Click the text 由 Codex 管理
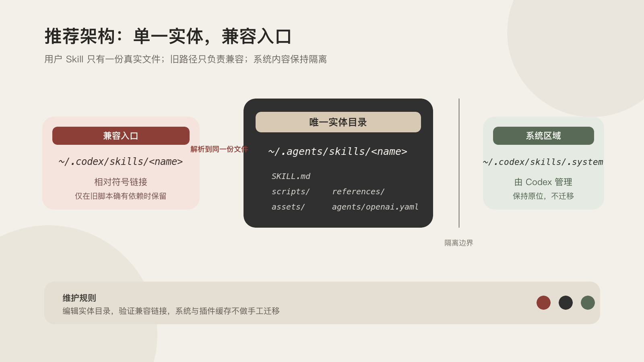Screen dimensions: 644x362 tap(543, 182)
